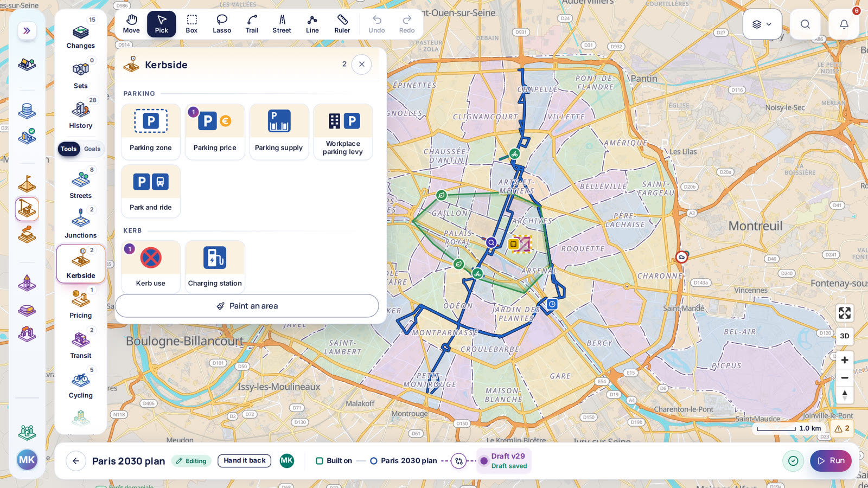Go back with the arrow button
Viewport: 868px width, 488px height.
(x=76, y=461)
